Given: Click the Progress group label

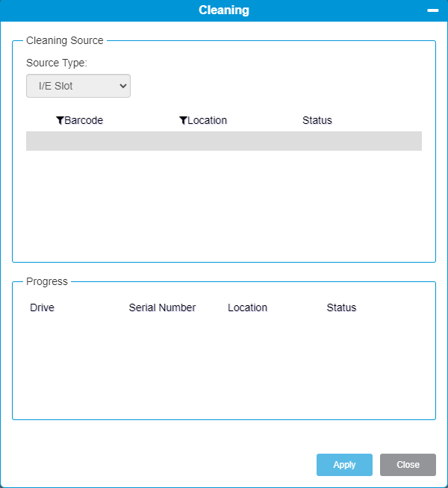Looking at the screenshot, I should (x=47, y=281).
